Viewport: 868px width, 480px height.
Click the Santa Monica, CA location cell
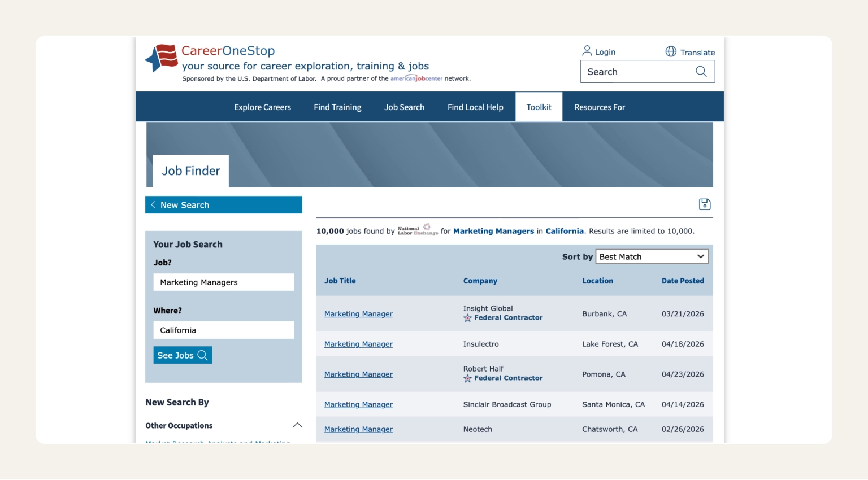pos(613,404)
